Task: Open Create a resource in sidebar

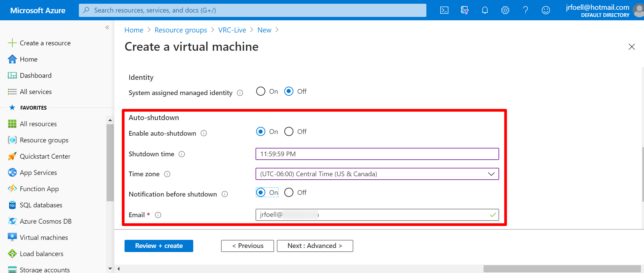Action: (45, 43)
